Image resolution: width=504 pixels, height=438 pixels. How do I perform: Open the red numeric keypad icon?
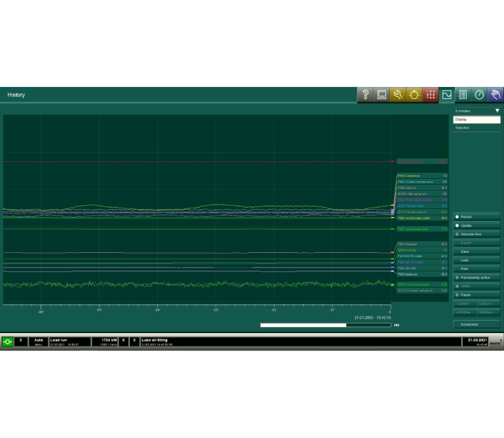pyautogui.click(x=430, y=95)
